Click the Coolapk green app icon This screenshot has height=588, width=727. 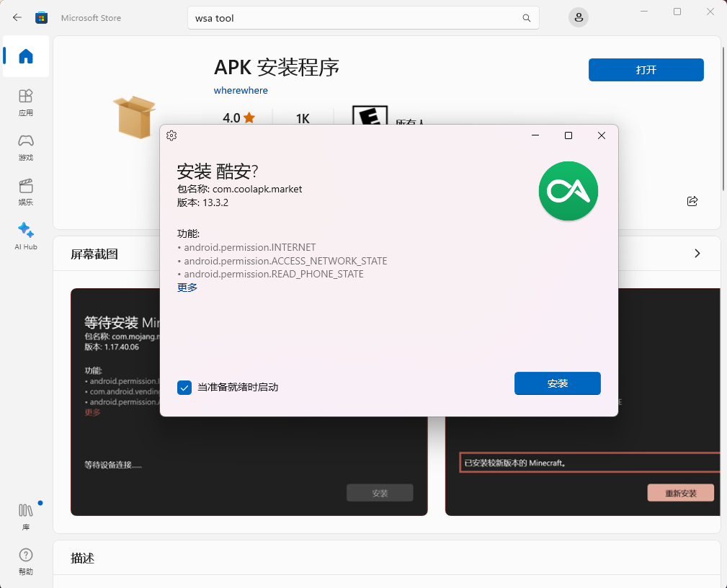click(x=568, y=191)
